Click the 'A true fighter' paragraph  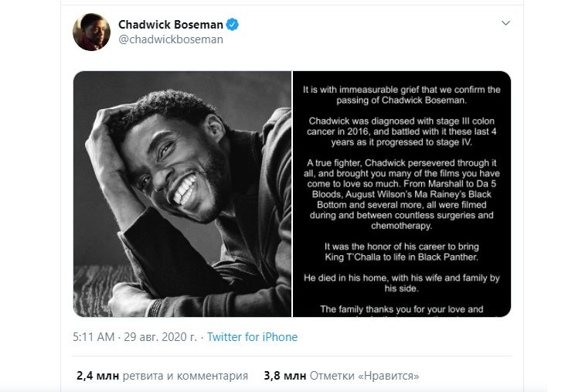click(401, 192)
